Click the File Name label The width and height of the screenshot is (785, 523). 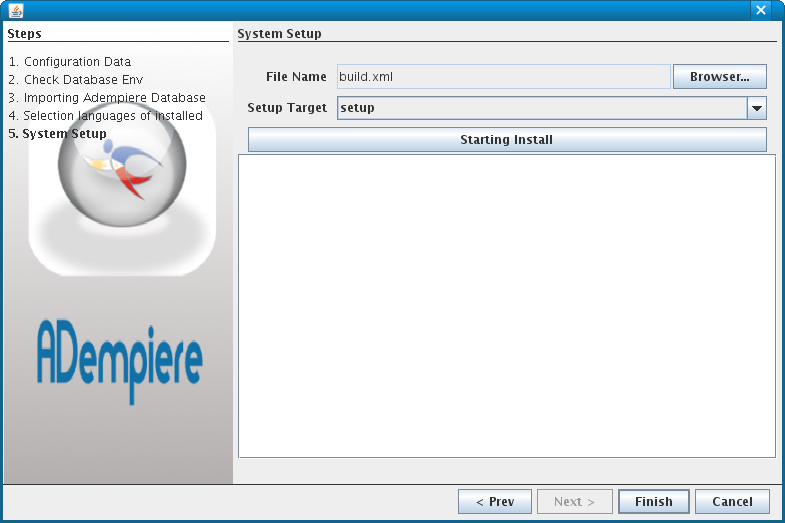click(x=296, y=77)
